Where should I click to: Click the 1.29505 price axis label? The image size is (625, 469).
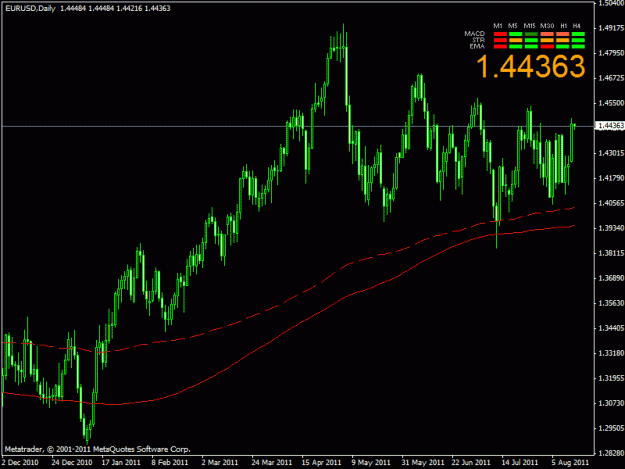(611, 428)
